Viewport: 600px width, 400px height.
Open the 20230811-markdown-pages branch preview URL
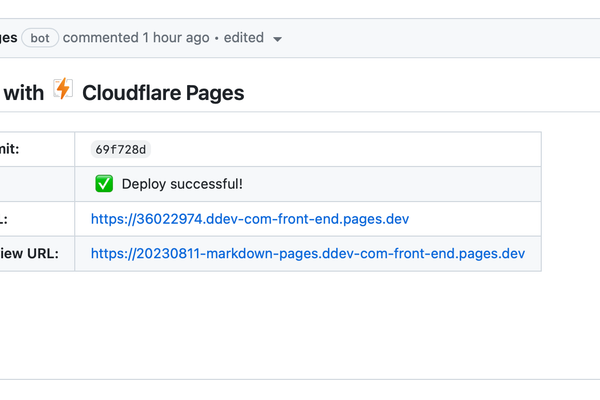(x=308, y=253)
